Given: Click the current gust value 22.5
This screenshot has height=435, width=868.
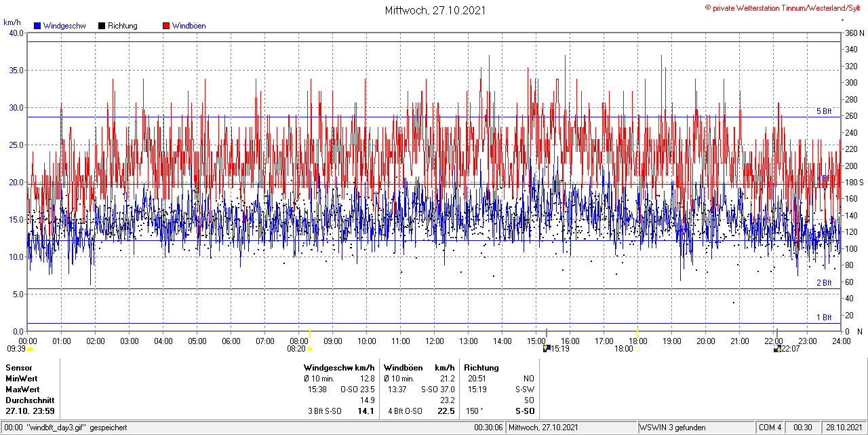Looking at the screenshot, I should 446,411.
